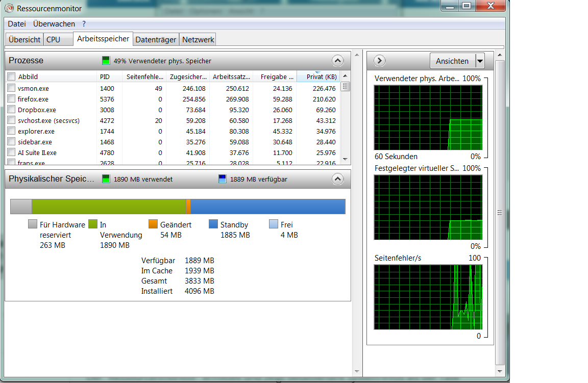Select the Dropbox.exe process name
Image resolution: width=588 pixels, height=383 pixels.
click(37, 110)
